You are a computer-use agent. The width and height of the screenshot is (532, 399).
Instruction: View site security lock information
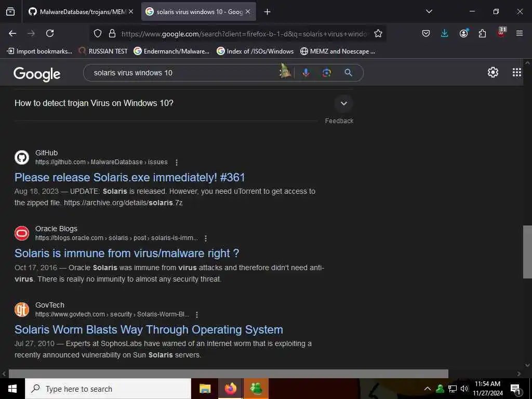pos(112,33)
